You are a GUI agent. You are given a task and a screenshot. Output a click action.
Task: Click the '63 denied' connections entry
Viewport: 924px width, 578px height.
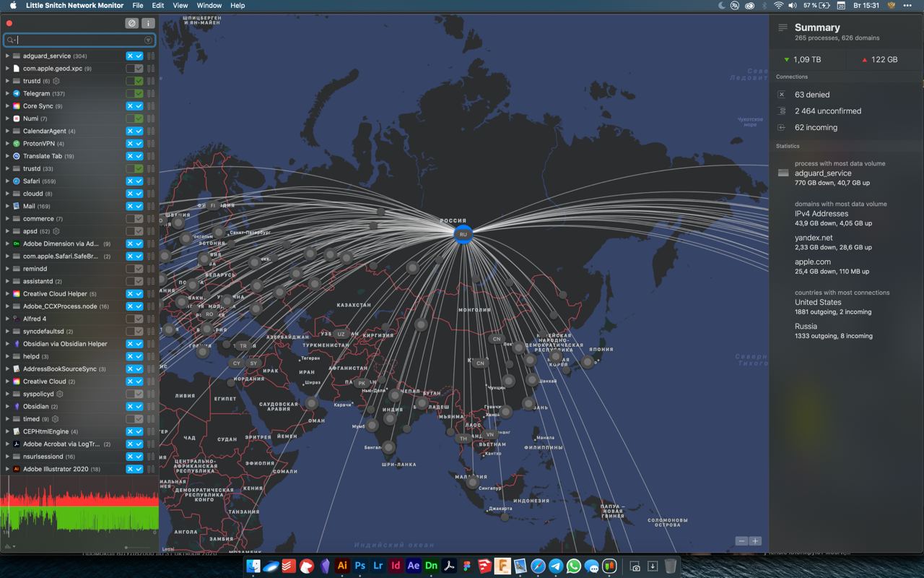point(812,95)
